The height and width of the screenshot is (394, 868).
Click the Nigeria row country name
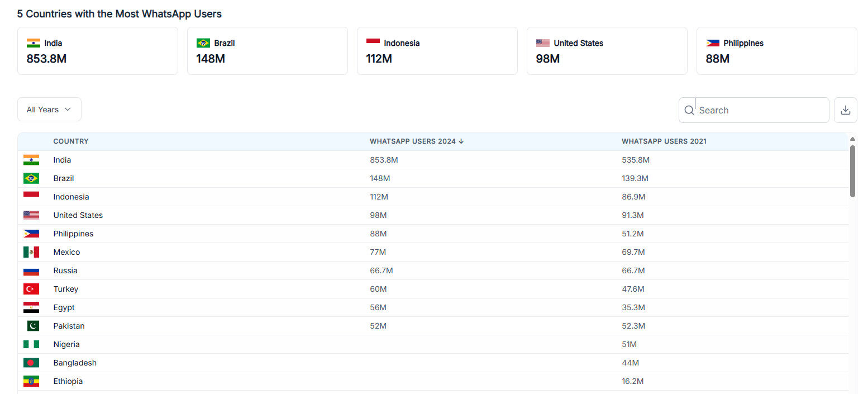66,344
